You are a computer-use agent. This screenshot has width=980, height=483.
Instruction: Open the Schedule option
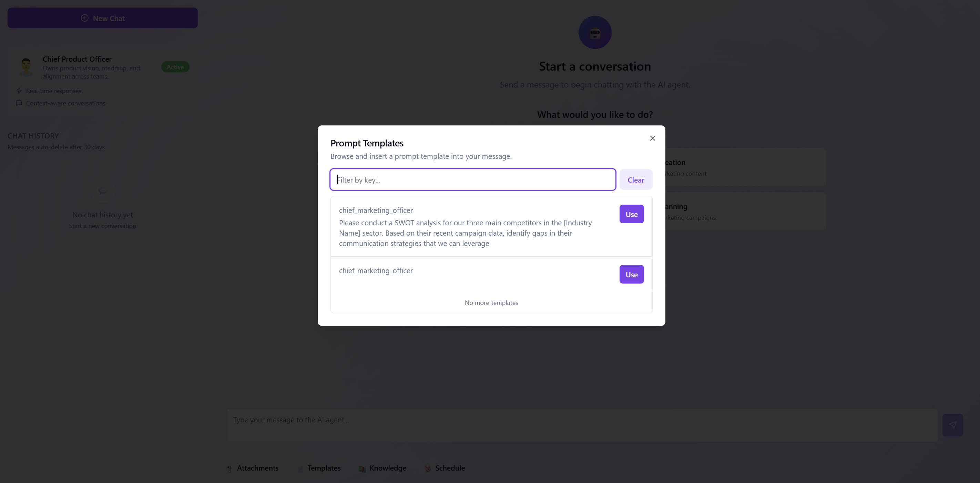(x=445, y=468)
